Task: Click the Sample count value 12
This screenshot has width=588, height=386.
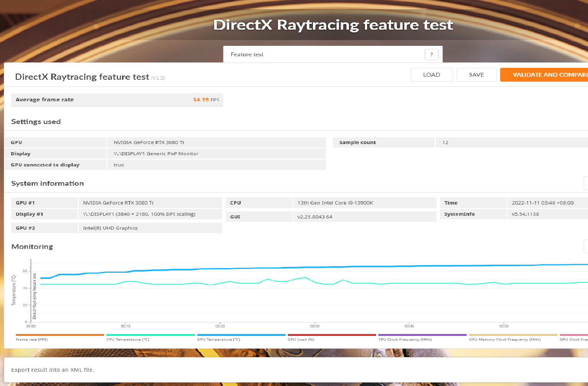Action: click(445, 143)
